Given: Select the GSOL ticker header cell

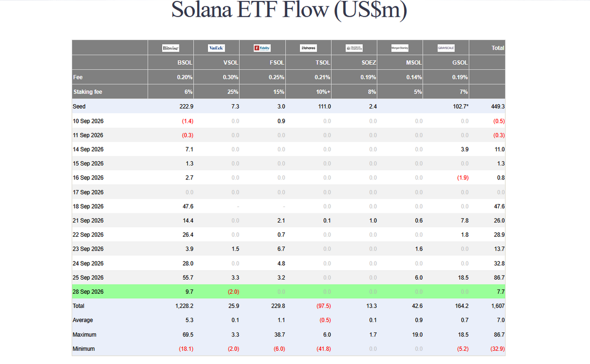Looking at the screenshot, I should click(446, 63).
